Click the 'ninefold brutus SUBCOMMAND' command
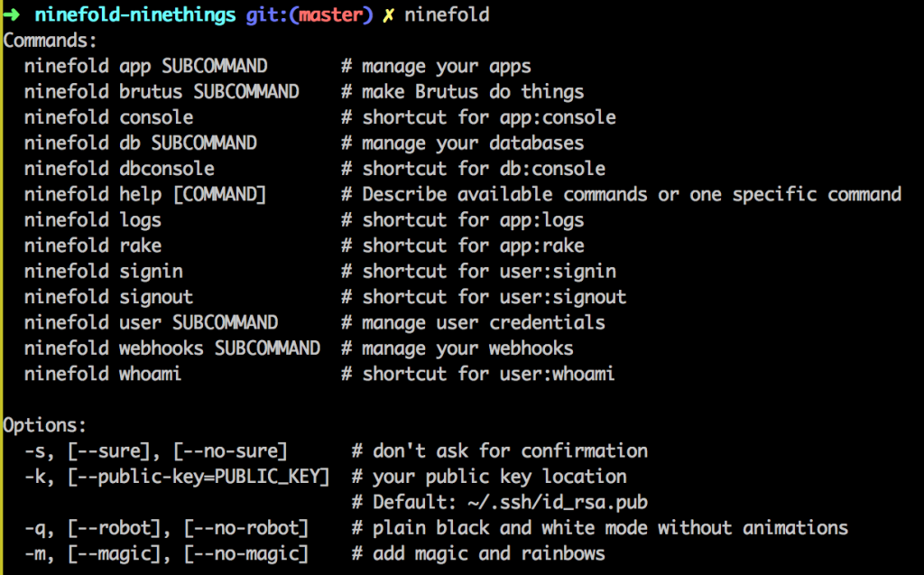 tap(162, 91)
